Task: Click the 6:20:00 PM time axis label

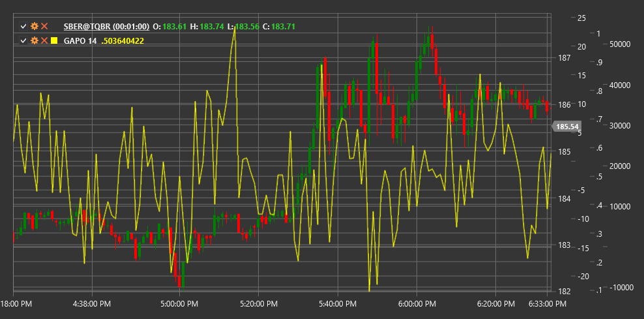Action: (495, 304)
